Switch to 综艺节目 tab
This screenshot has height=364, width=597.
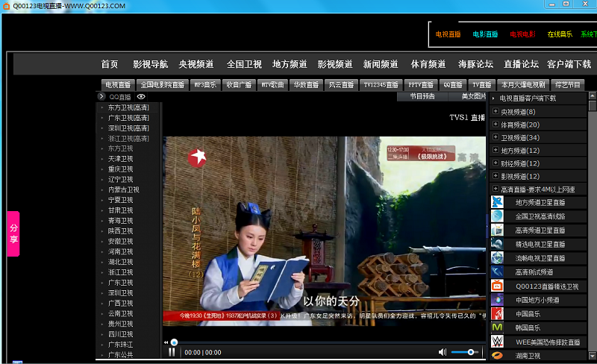pos(568,84)
